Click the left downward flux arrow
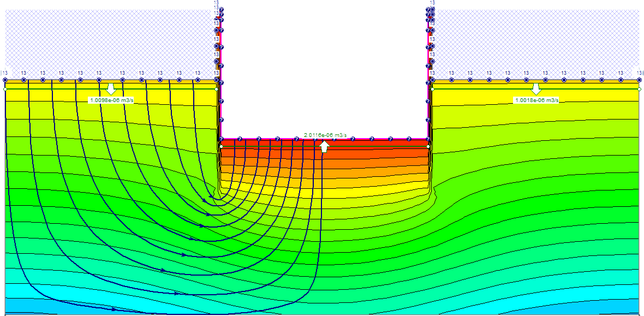 coord(111,88)
